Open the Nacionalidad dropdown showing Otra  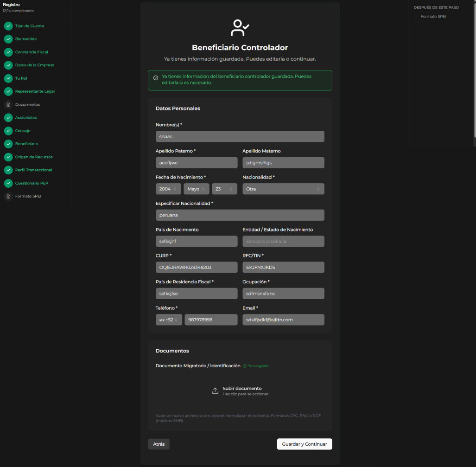tap(283, 189)
